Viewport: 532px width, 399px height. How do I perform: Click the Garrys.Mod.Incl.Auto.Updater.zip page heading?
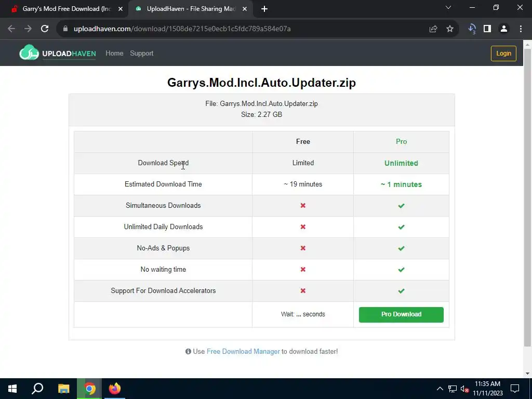pyautogui.click(x=262, y=83)
